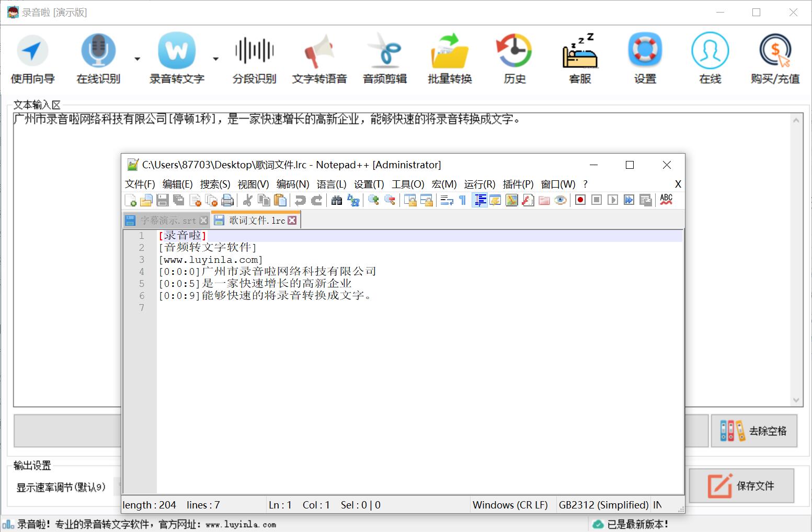812x532 pixels.
Task: Click Notepad++ Open file icon
Action: [x=146, y=200]
